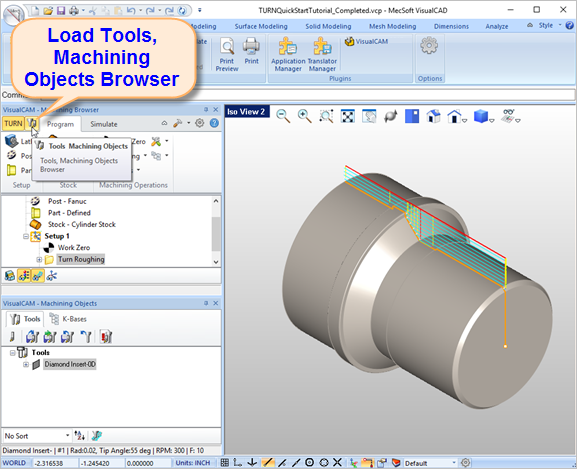The height and width of the screenshot is (469, 577).
Task: Switch to the Program tab
Action: point(60,124)
